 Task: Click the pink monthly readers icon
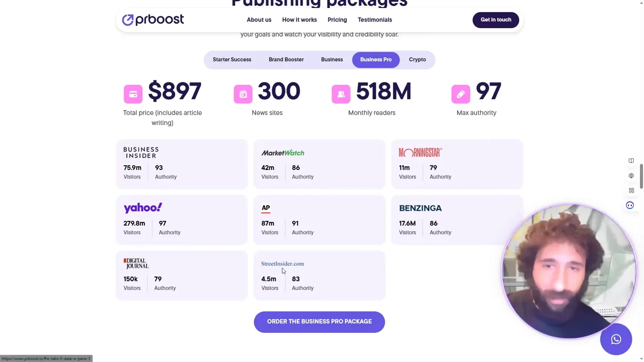(341, 94)
